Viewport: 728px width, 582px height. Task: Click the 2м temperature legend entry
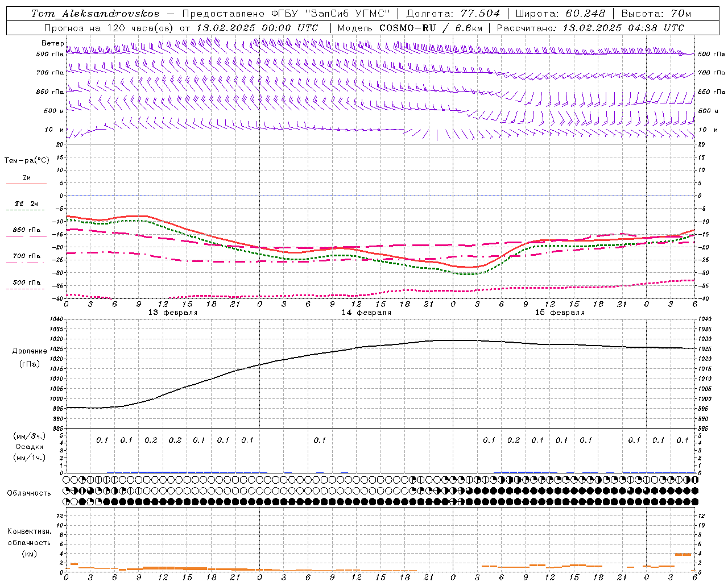27,178
